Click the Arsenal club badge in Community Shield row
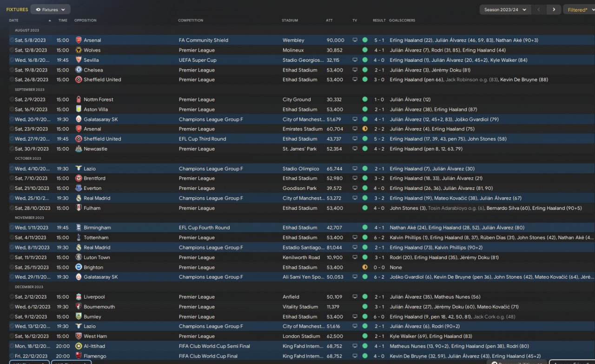 click(79, 40)
